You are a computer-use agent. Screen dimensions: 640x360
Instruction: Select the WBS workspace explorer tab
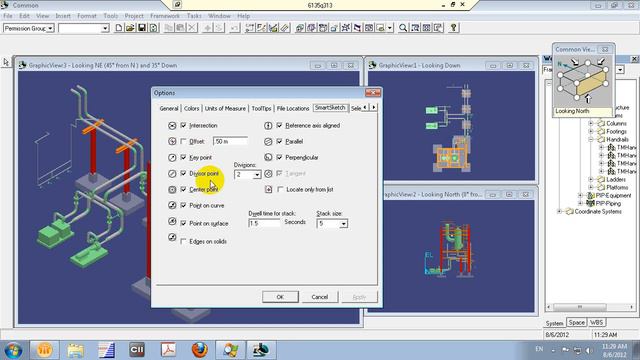[x=596, y=322]
